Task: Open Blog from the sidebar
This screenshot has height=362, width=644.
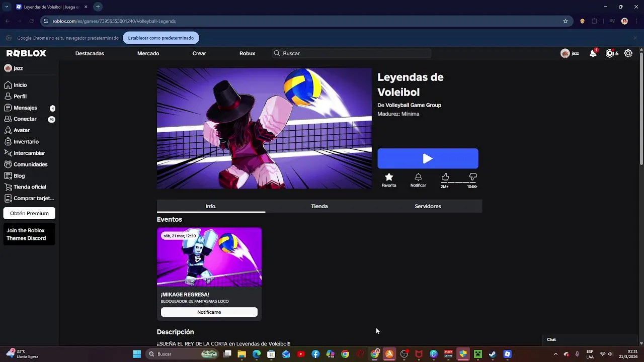Action: [15, 176]
